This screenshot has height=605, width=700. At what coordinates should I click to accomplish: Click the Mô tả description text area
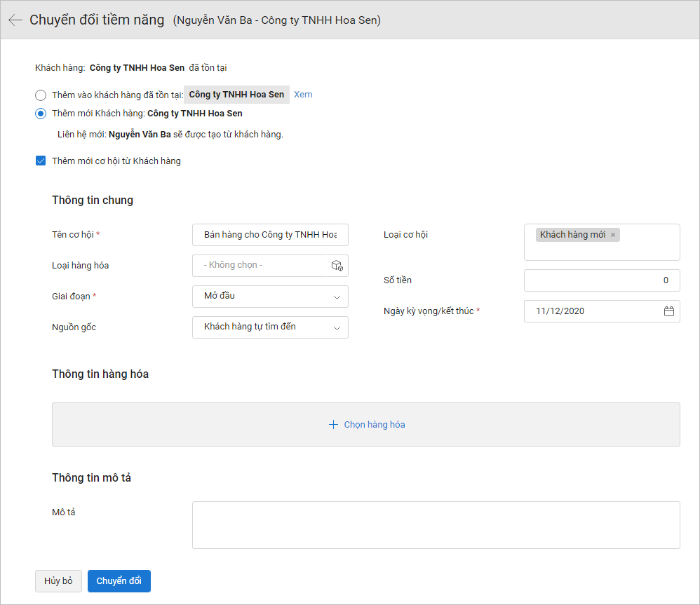point(436,524)
